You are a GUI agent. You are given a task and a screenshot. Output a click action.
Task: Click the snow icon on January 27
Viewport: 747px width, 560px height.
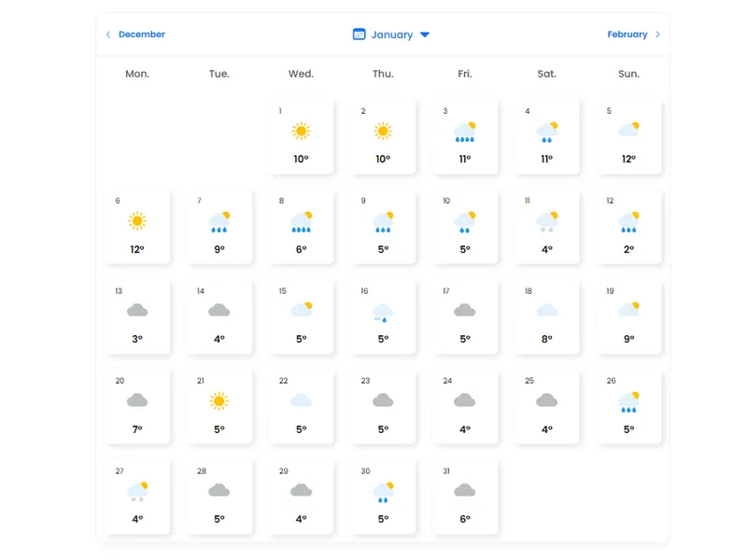pos(137,491)
